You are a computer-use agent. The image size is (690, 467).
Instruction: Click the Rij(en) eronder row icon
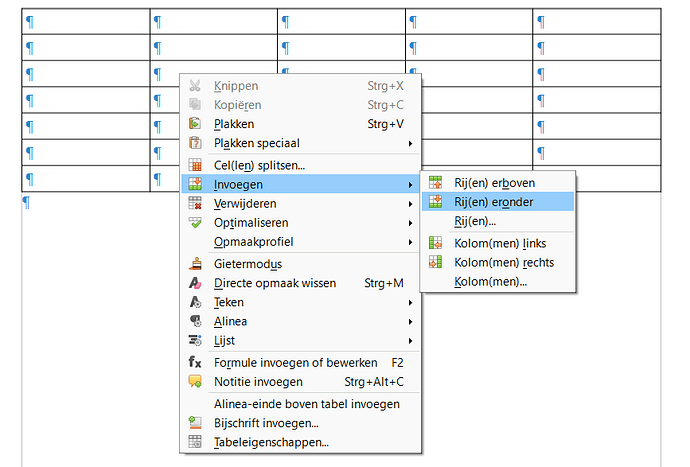click(435, 202)
